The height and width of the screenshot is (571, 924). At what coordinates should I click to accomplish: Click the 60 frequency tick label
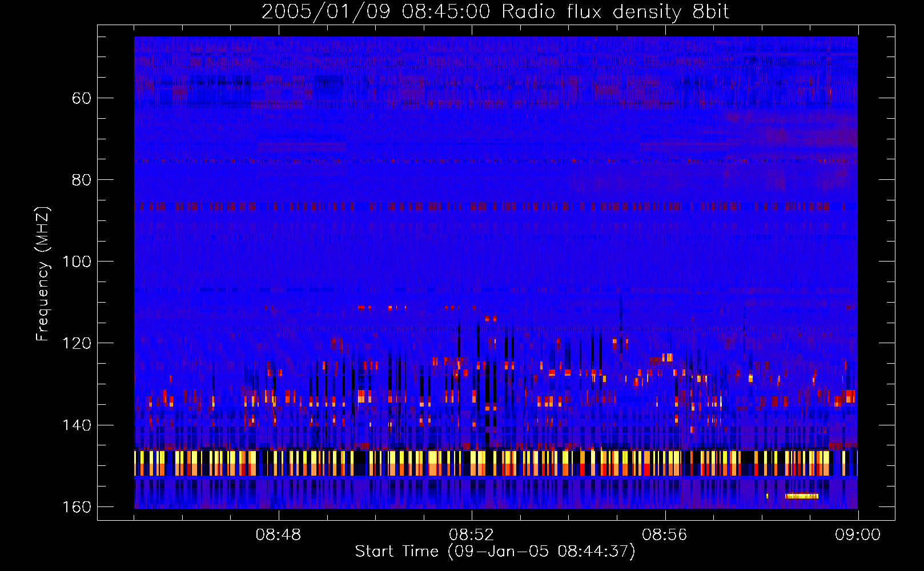click(x=82, y=98)
